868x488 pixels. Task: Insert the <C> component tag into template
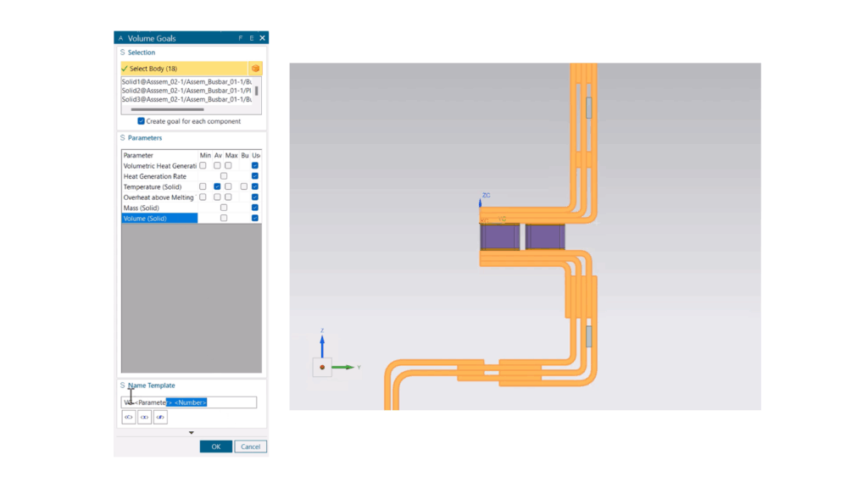click(129, 417)
